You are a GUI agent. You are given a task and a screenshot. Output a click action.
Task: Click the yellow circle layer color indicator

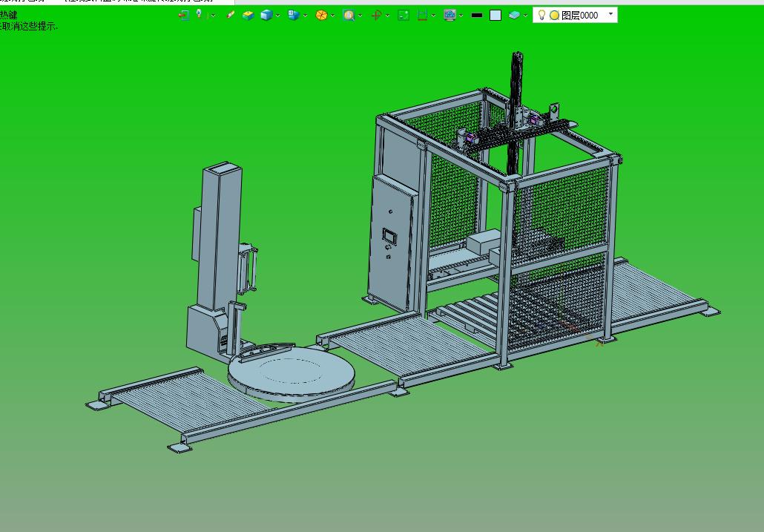pos(555,15)
